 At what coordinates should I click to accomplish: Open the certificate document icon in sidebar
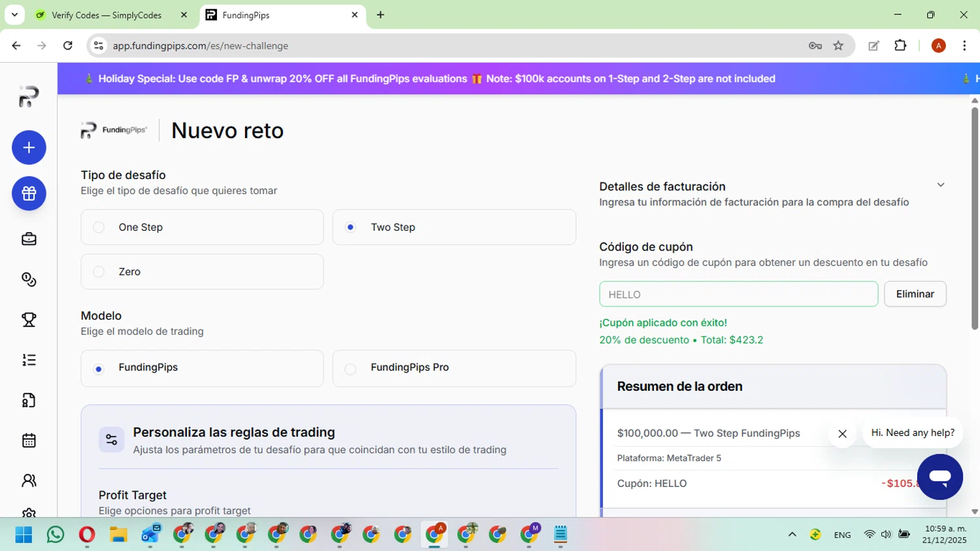pos(29,401)
